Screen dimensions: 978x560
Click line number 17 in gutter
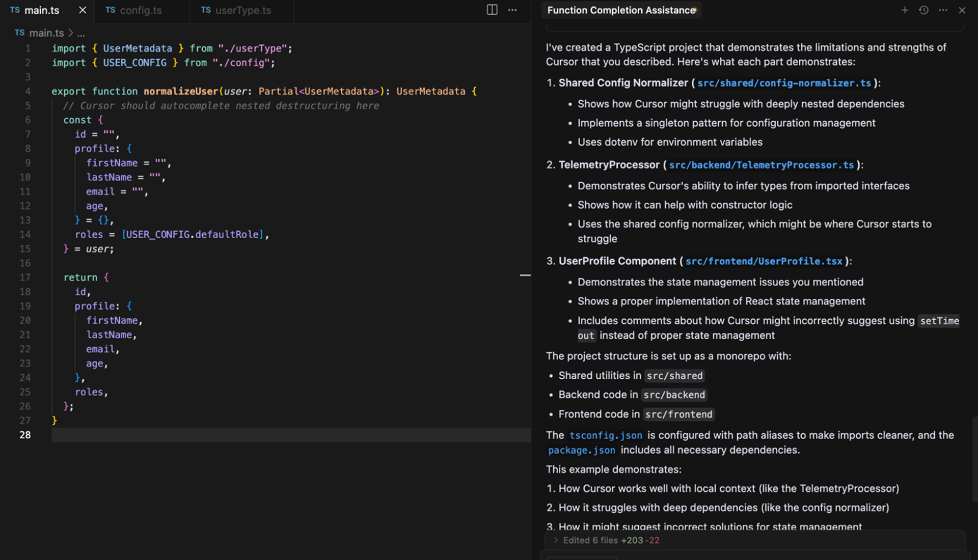25,277
